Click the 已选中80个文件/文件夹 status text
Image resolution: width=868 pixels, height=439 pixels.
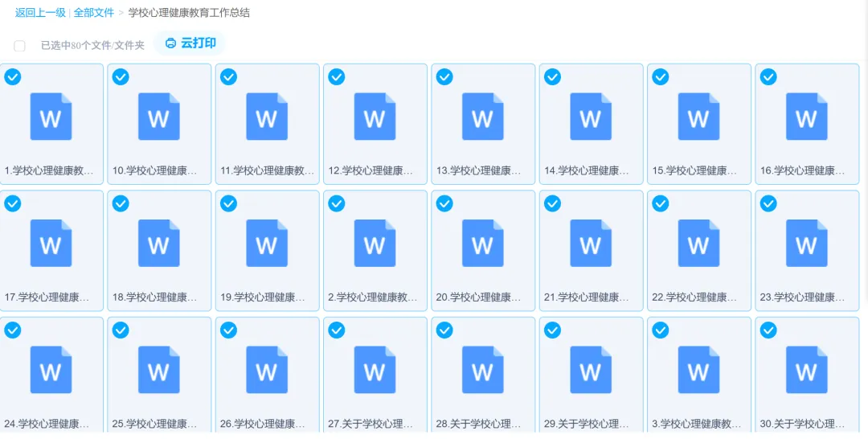tap(92, 45)
